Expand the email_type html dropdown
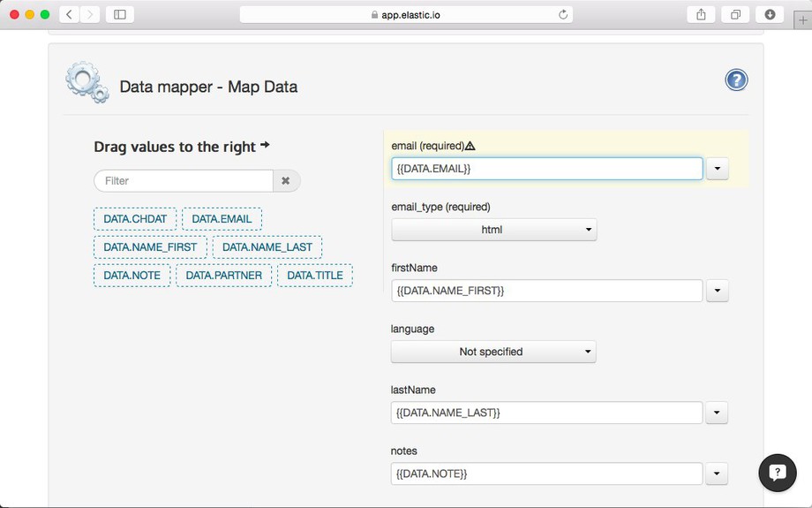 click(494, 230)
